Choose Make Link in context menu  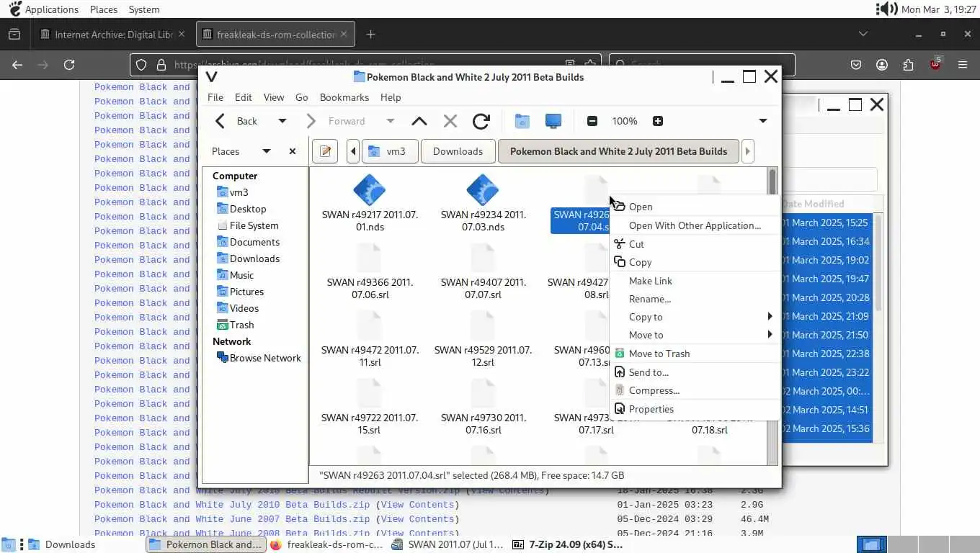pos(694,281)
